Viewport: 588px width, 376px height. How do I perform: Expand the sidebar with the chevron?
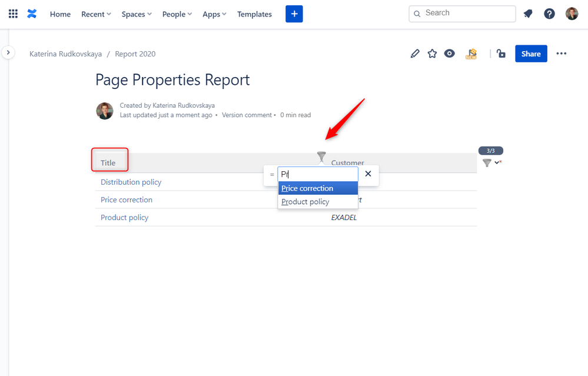click(8, 52)
